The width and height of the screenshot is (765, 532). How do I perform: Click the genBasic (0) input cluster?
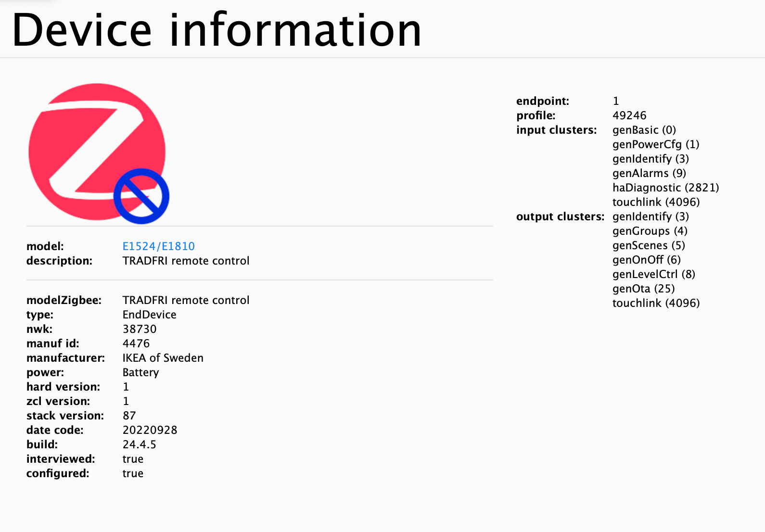click(644, 130)
